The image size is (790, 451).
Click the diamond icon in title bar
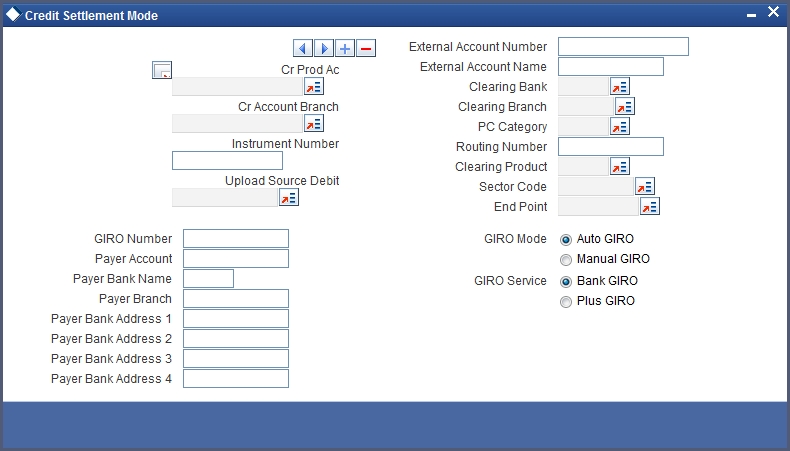tap(13, 15)
